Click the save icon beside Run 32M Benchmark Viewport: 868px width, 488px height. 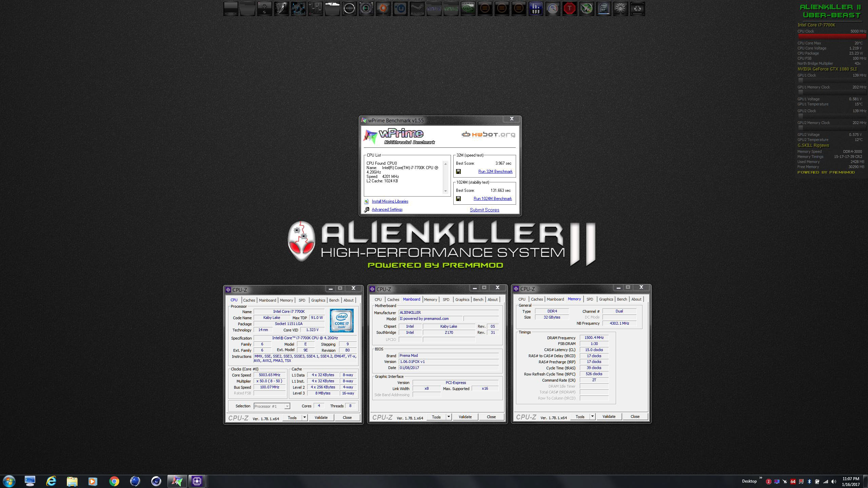click(458, 171)
